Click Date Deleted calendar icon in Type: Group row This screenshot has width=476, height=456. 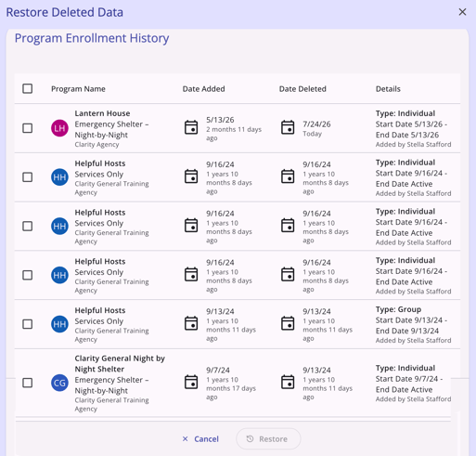point(288,323)
